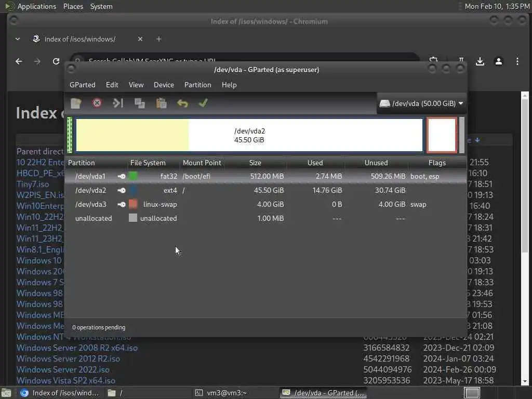Screen dimensions: 532x399
Task: Open the Edit menu in GParted
Action: pos(112,85)
